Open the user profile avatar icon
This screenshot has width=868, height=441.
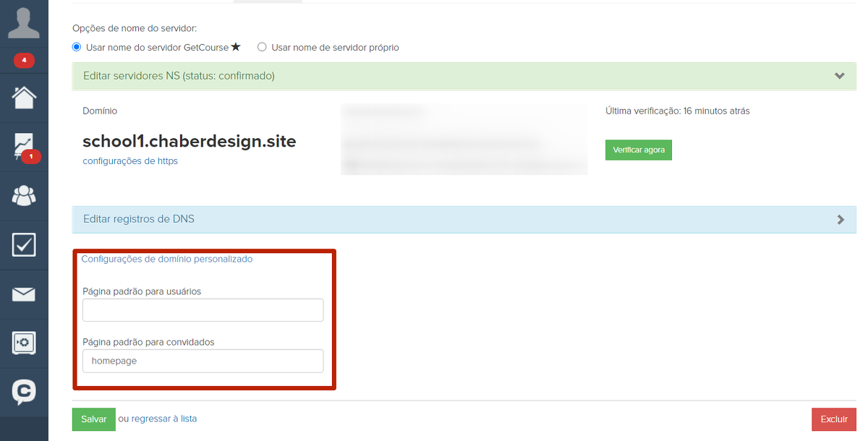tap(24, 23)
